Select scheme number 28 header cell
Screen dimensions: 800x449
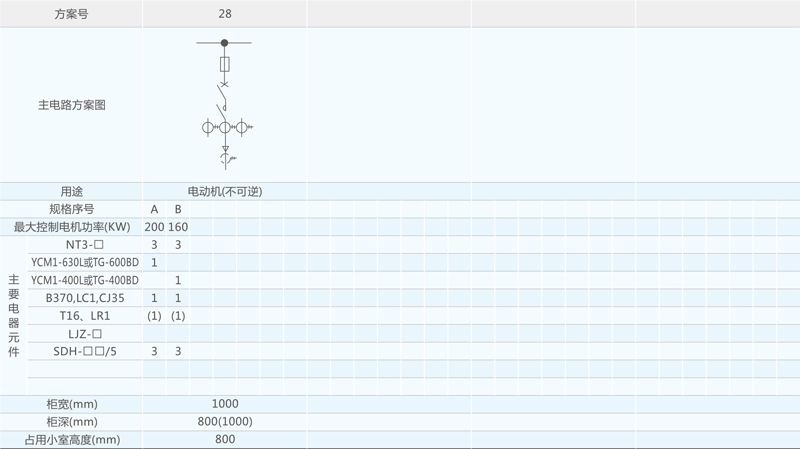click(225, 15)
